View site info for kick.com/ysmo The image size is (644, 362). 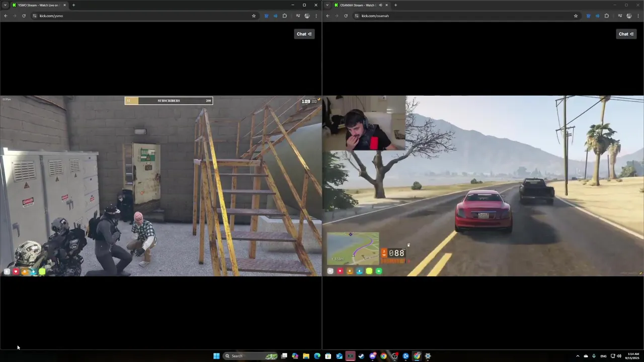pyautogui.click(x=35, y=16)
